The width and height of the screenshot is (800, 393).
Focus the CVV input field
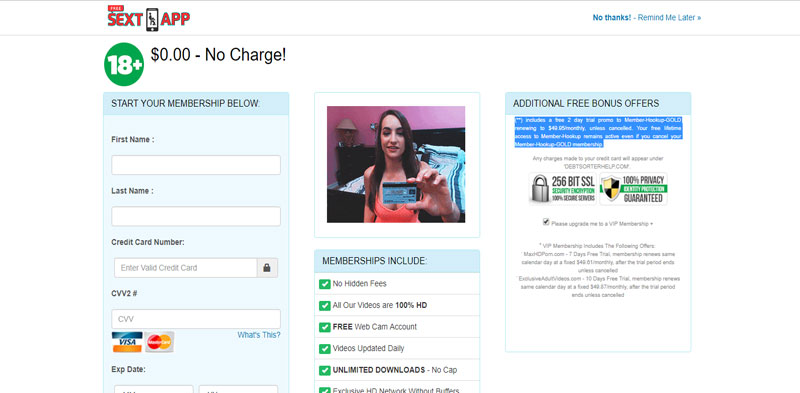tap(196, 319)
